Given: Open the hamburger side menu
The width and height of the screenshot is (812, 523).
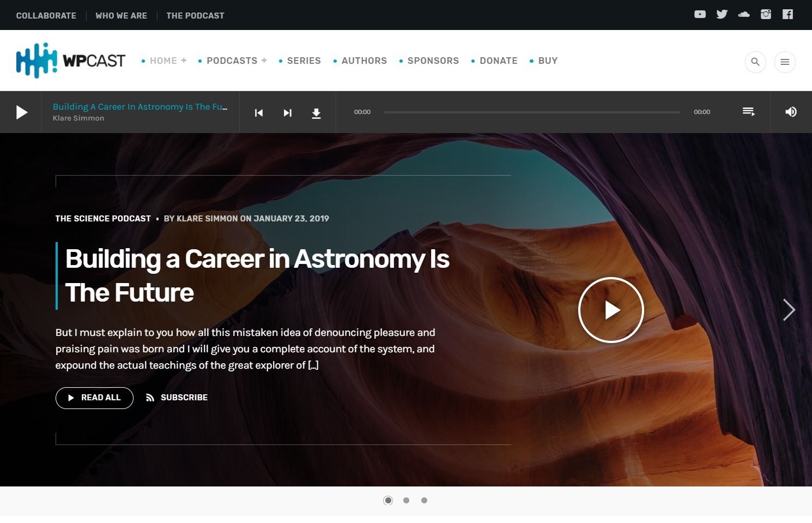Looking at the screenshot, I should point(785,62).
